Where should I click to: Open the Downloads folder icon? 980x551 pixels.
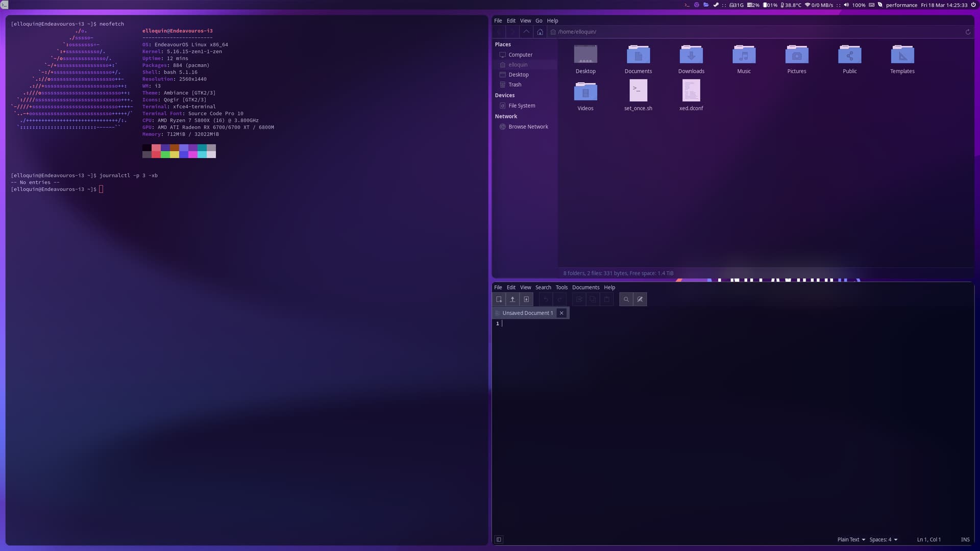[691, 55]
